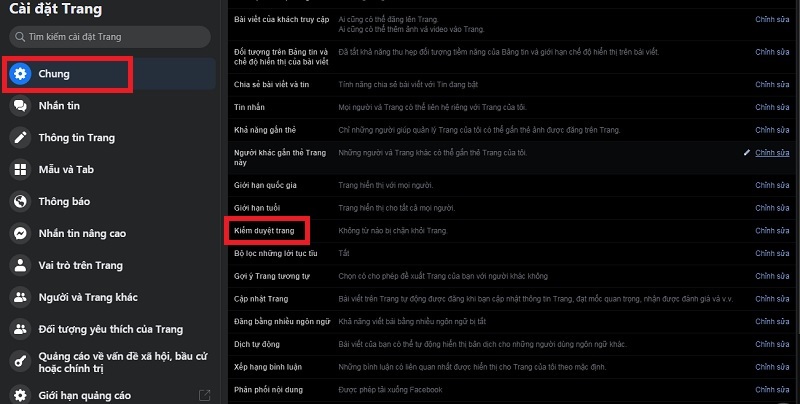The height and width of the screenshot is (404, 800).
Task: Click Chỉnh sửa in the Giới hạn tuổi row
Action: point(771,208)
